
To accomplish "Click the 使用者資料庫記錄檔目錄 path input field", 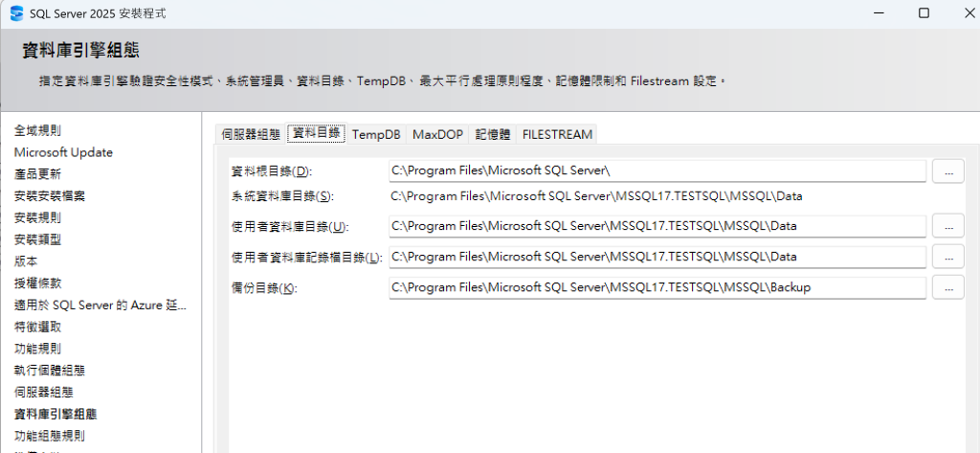I will click(x=657, y=257).
